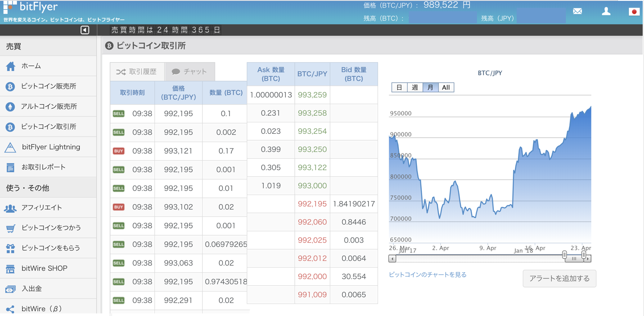The image size is (644, 316).
Task: Go to ホーム in the sidebar
Action: (48, 66)
